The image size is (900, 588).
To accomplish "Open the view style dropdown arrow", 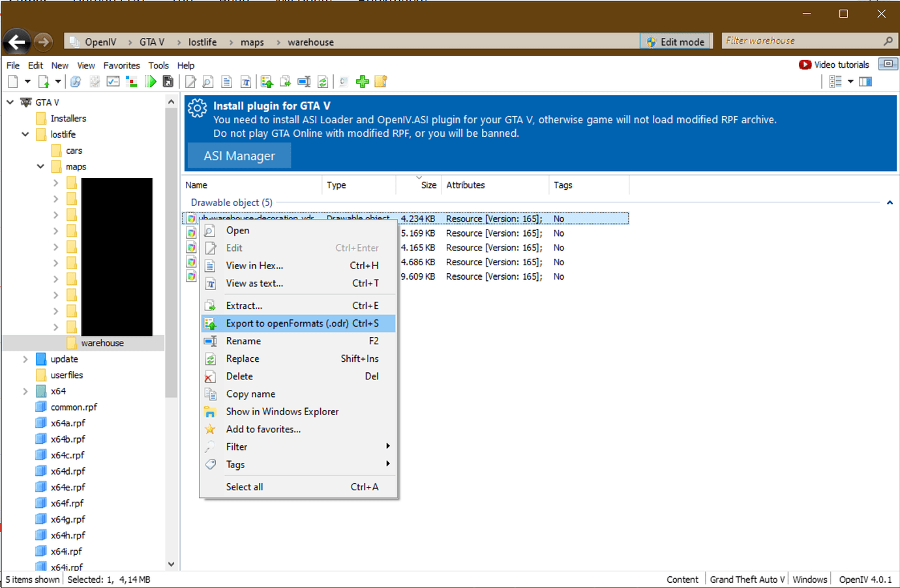I will tap(850, 81).
